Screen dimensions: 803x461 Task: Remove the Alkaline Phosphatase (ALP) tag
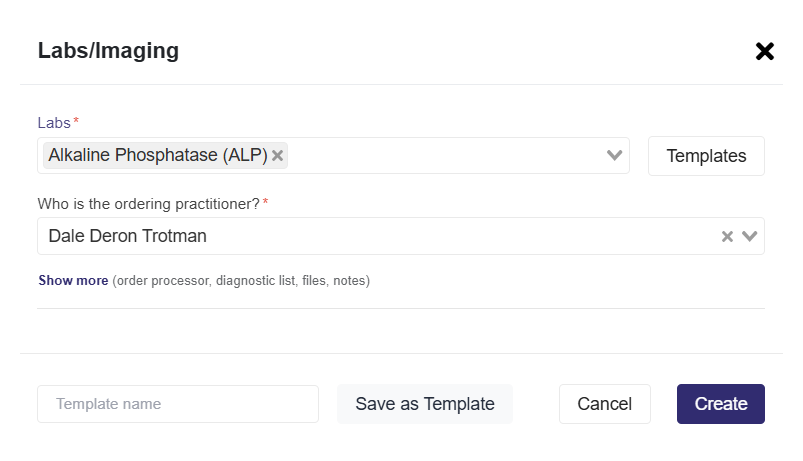[x=278, y=156]
